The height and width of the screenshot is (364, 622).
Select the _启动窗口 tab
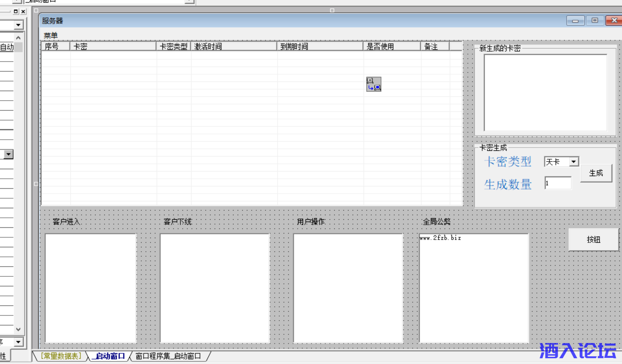click(110, 356)
